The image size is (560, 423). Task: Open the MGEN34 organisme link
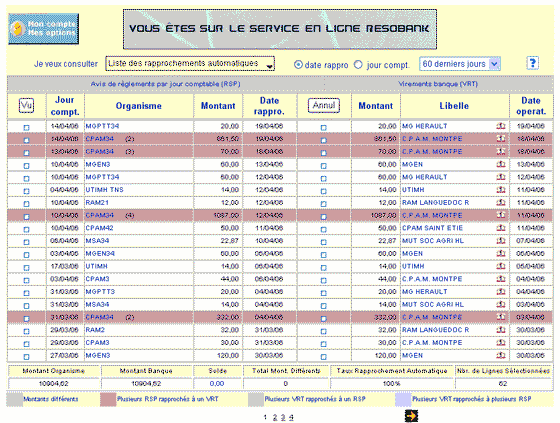pyautogui.click(x=100, y=254)
